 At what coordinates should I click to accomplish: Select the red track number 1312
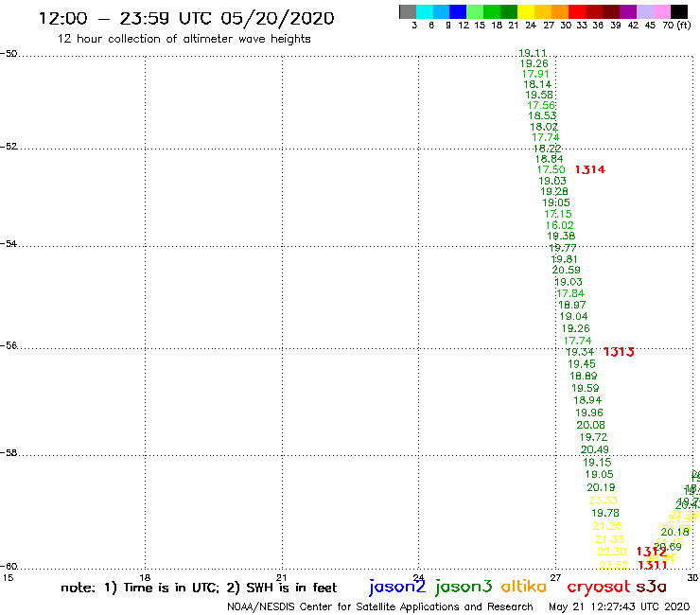click(x=652, y=552)
